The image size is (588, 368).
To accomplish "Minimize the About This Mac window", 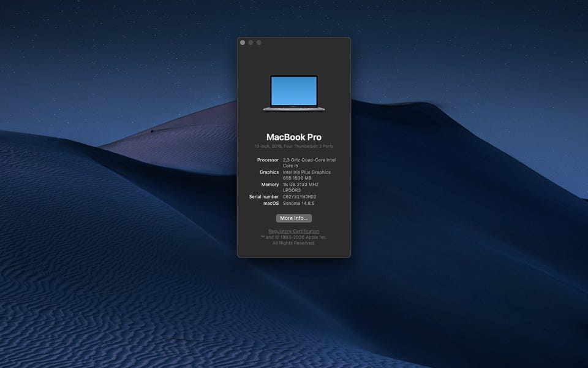I will tap(251, 42).
